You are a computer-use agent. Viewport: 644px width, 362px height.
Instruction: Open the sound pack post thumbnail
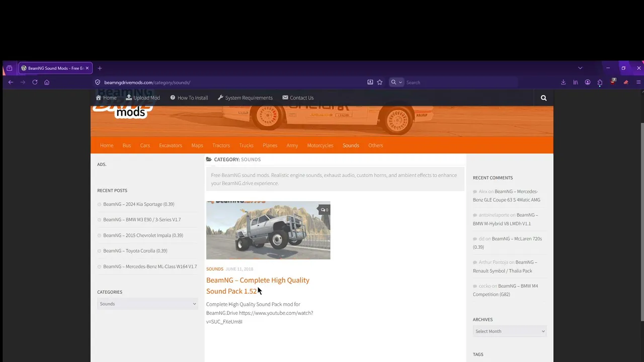pyautogui.click(x=268, y=230)
